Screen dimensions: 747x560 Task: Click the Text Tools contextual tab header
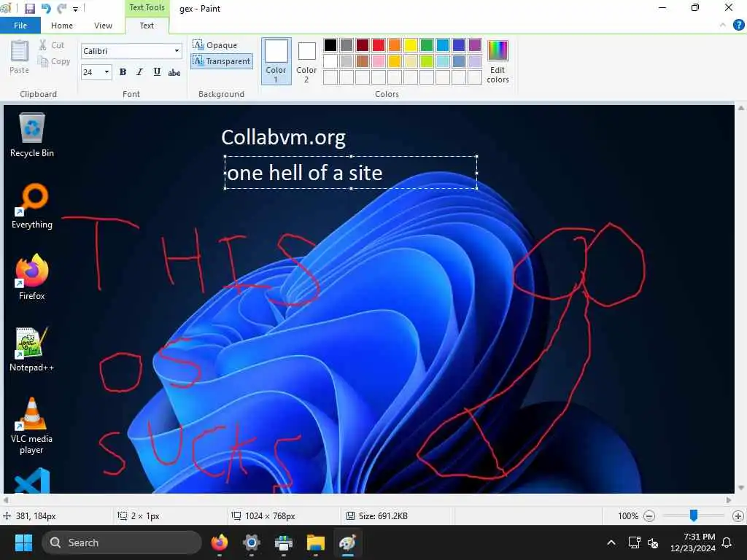coord(147,7)
